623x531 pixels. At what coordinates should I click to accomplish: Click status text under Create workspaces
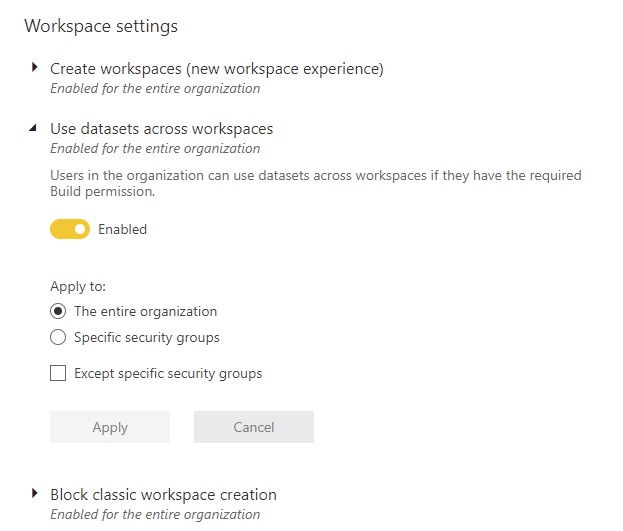[155, 89]
